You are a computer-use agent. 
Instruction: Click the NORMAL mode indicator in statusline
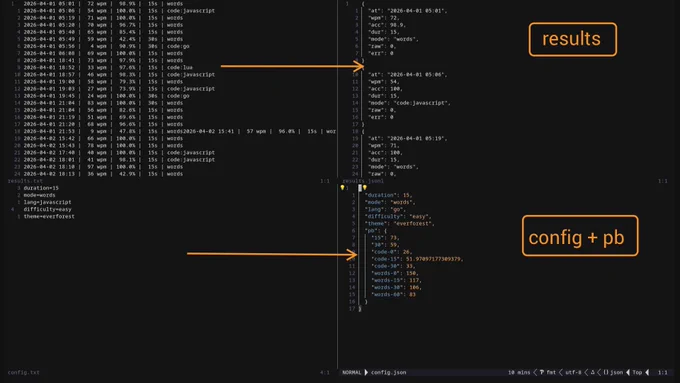tap(351, 372)
